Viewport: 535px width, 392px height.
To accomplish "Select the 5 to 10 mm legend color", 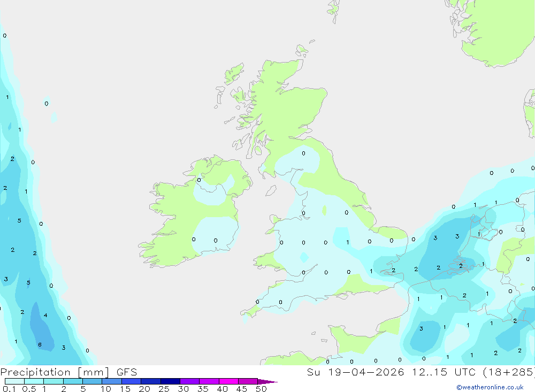I will coord(93,381).
